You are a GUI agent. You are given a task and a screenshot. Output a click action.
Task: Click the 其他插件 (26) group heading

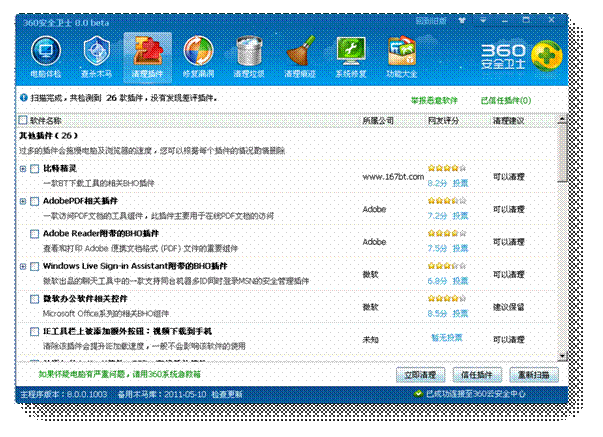[48, 135]
